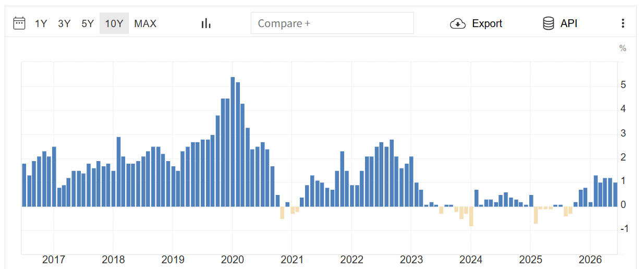
Task: Click the 2026 label on the x-axis
Action: tap(590, 260)
